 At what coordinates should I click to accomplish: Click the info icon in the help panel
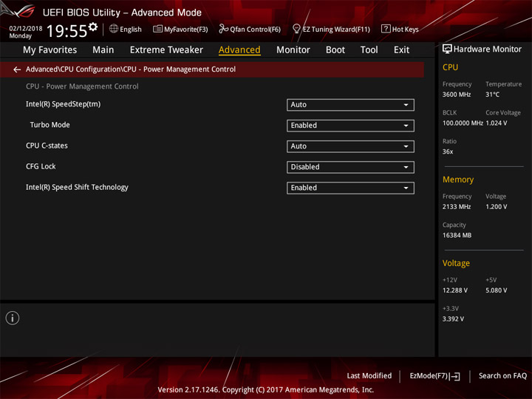click(x=13, y=318)
